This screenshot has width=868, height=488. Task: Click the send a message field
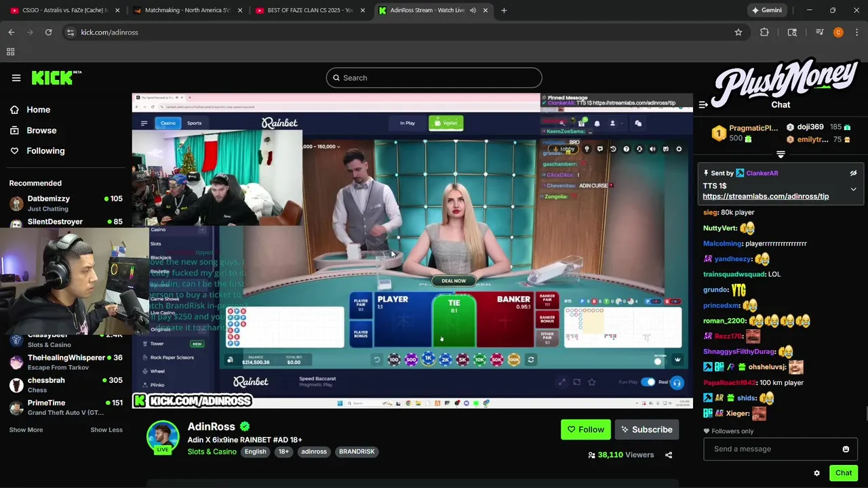(773, 449)
